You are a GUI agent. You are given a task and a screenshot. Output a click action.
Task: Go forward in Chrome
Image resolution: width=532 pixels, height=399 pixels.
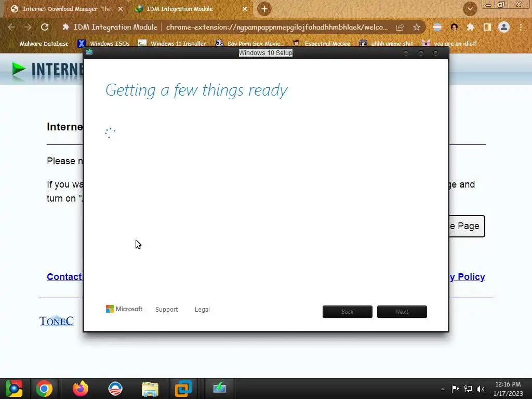pos(28,27)
